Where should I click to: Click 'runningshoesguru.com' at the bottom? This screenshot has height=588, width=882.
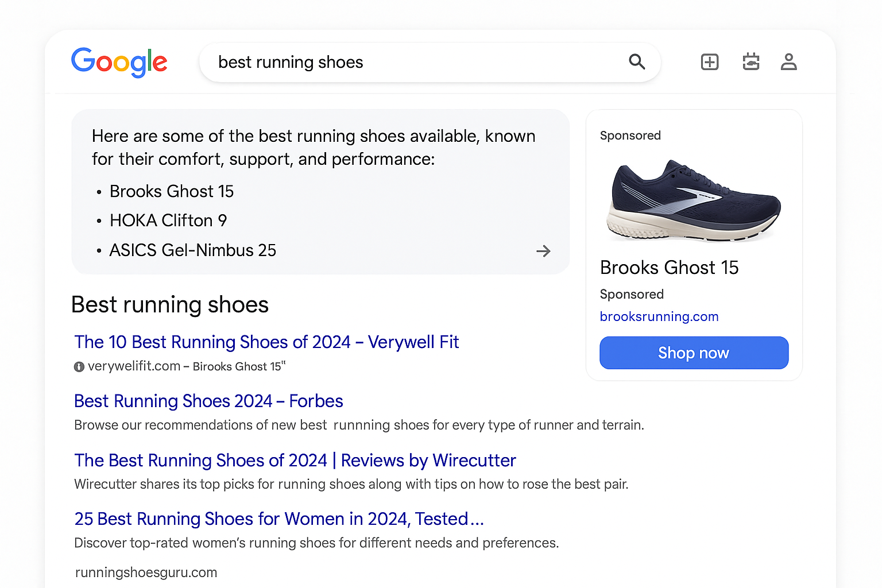coord(146,572)
